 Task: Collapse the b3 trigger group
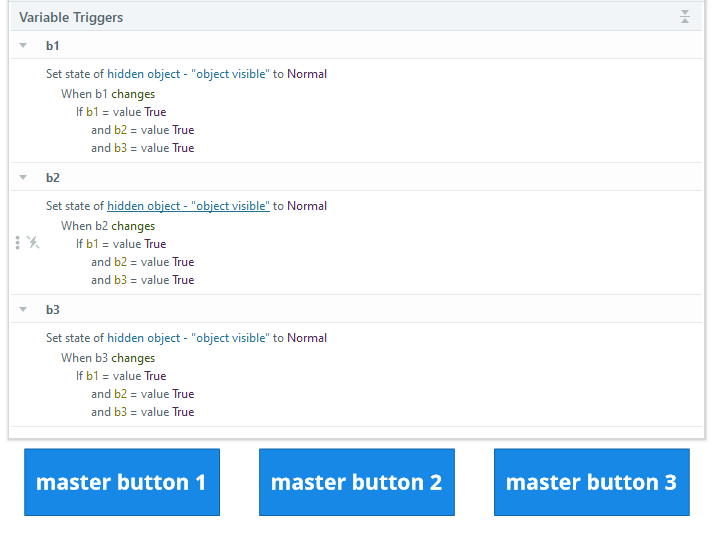pos(23,310)
